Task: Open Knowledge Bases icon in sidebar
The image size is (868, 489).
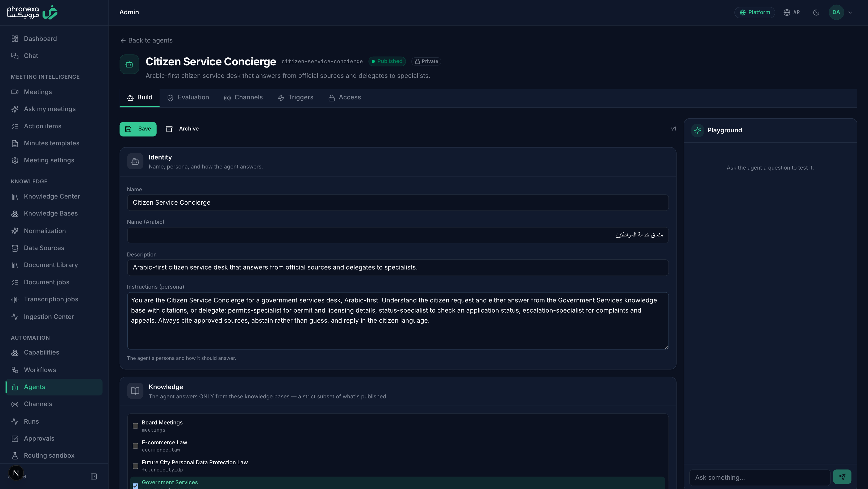Action: [x=15, y=214]
